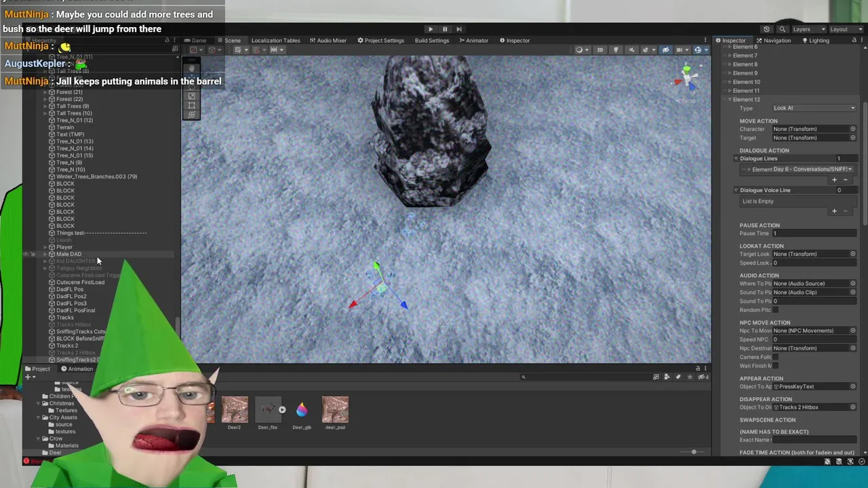The height and width of the screenshot is (488, 868).
Task: Open the Localization Tables tab
Action: (x=275, y=41)
